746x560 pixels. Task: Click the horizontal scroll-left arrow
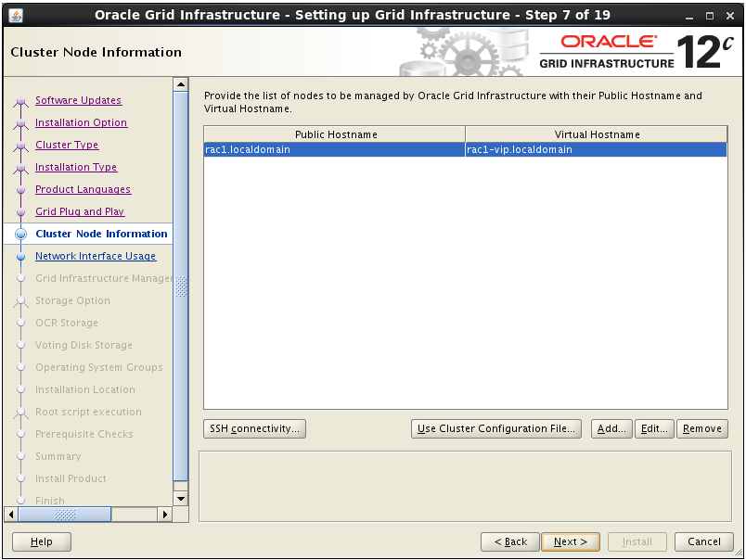(x=11, y=515)
